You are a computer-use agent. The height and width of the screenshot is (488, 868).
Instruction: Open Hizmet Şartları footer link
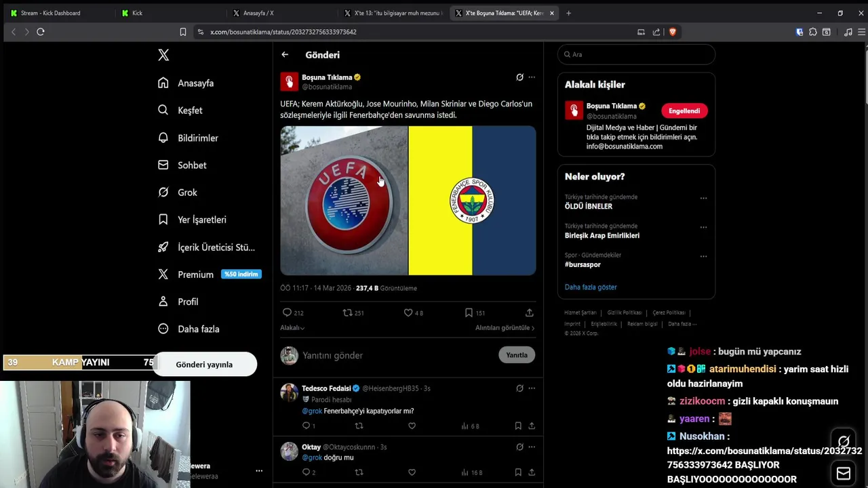click(x=580, y=313)
